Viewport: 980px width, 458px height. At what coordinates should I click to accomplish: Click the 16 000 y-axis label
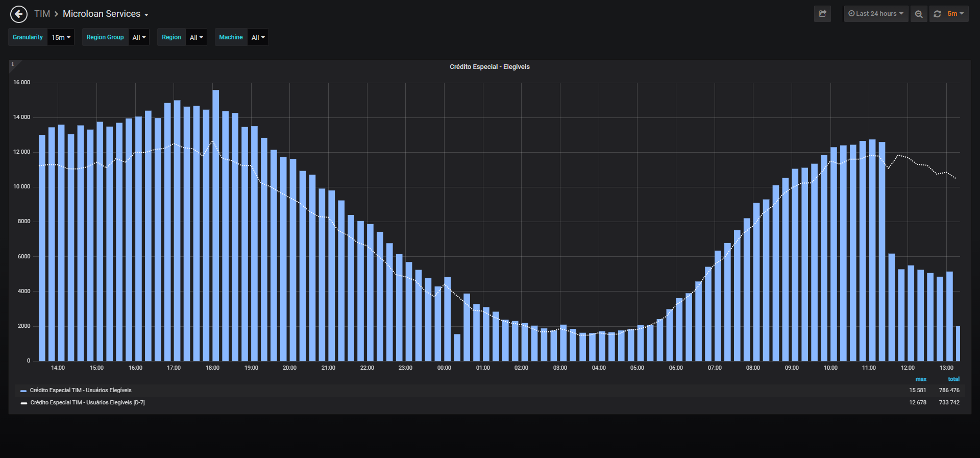coord(21,82)
